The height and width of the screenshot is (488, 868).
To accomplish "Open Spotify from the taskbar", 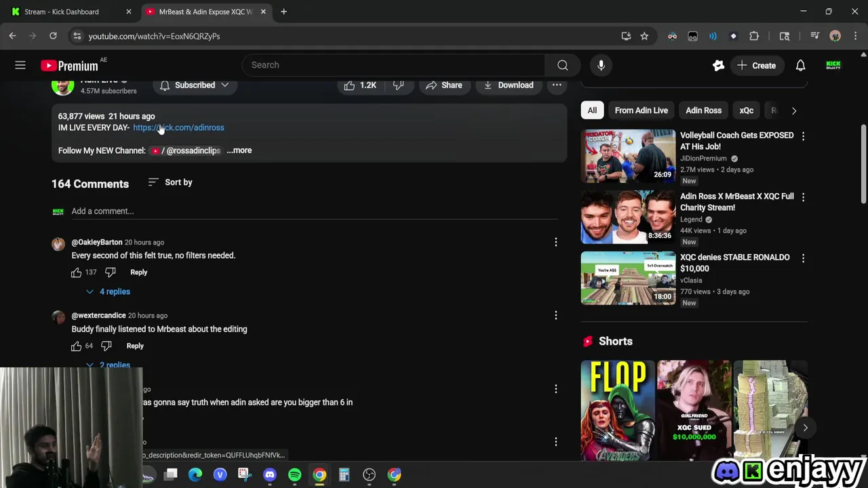I will point(294,474).
